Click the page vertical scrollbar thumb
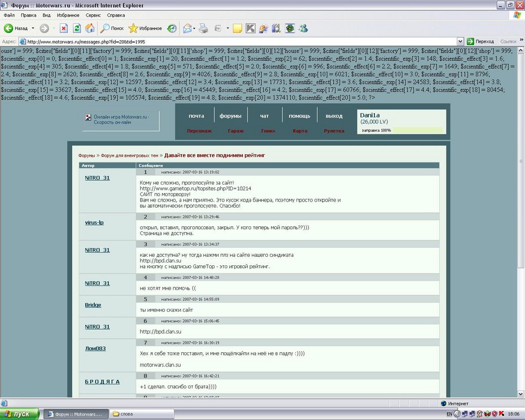Screen dimensions: 525x420 (520, 160)
